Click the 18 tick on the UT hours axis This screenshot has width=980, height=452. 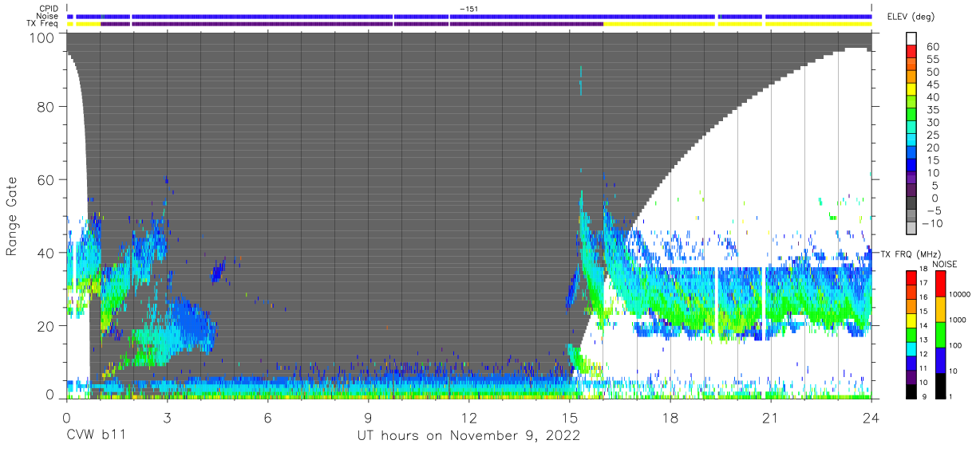tap(670, 417)
